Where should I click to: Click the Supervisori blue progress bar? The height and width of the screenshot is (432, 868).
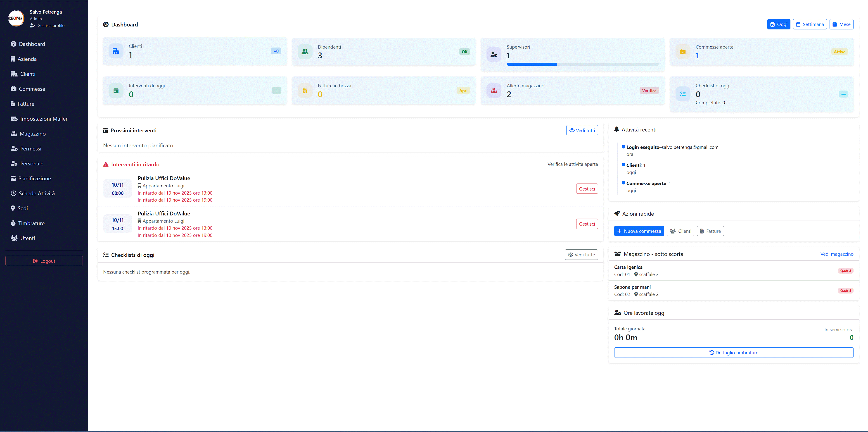[532, 64]
